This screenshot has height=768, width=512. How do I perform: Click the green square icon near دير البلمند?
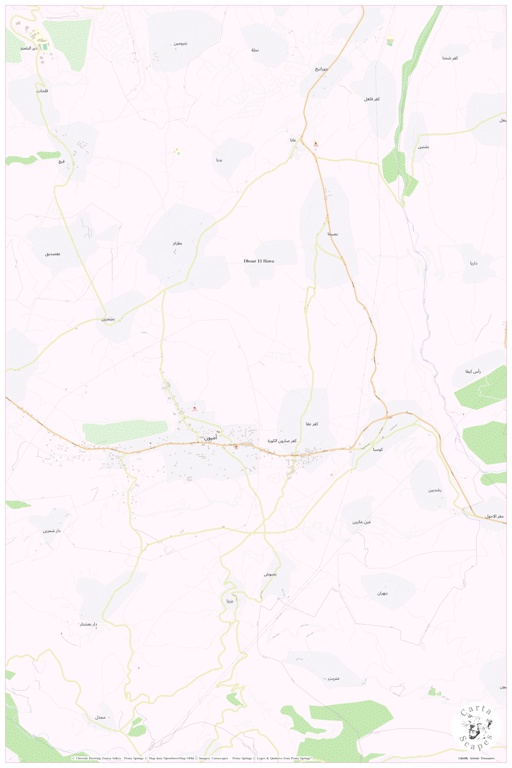coord(45,46)
